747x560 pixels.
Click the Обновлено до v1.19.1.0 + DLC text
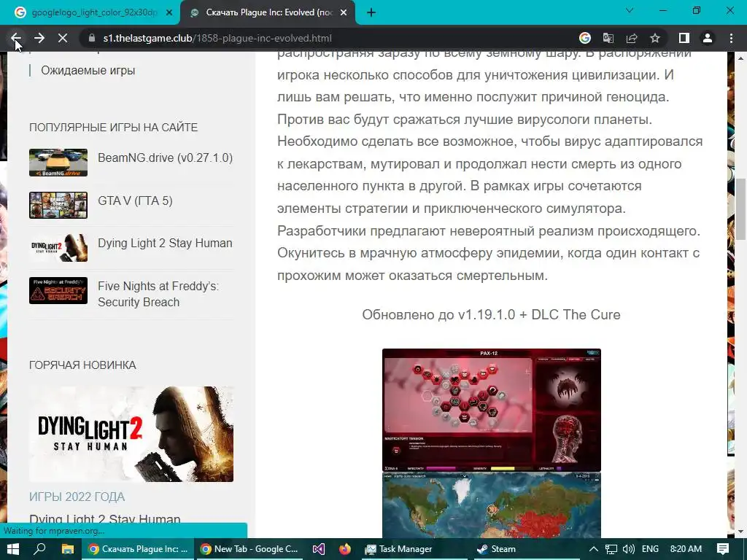(x=491, y=315)
